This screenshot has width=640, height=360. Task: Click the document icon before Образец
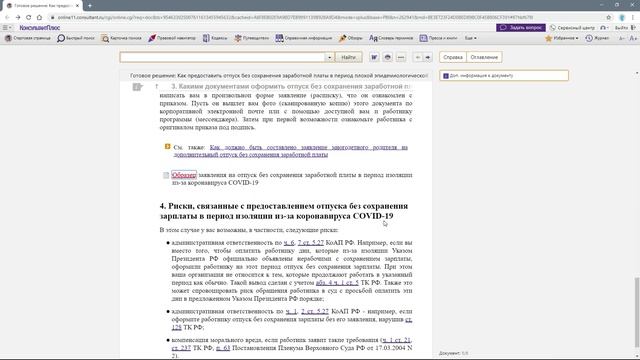[166, 175]
